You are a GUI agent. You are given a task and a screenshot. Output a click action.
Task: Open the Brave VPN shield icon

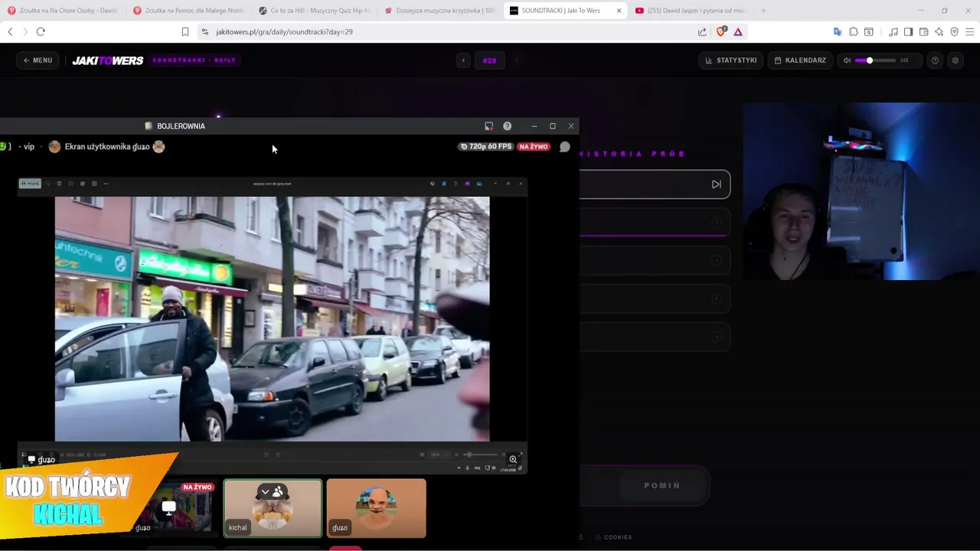tap(954, 32)
